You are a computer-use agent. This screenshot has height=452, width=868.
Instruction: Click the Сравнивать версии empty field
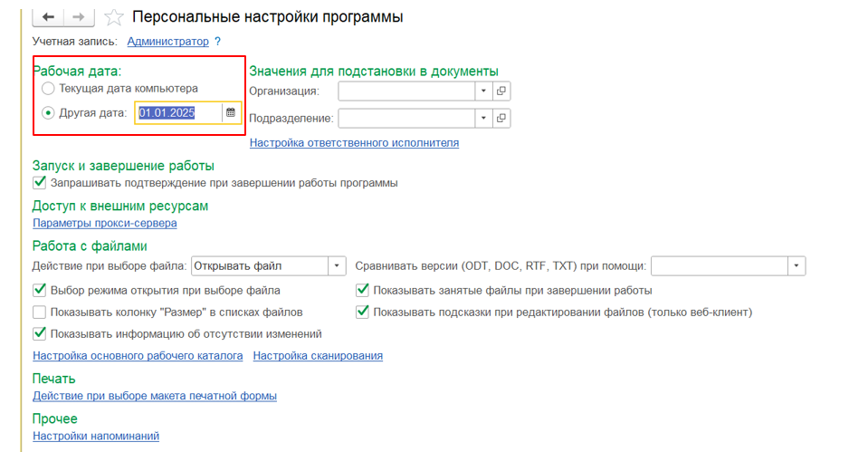[720, 266]
